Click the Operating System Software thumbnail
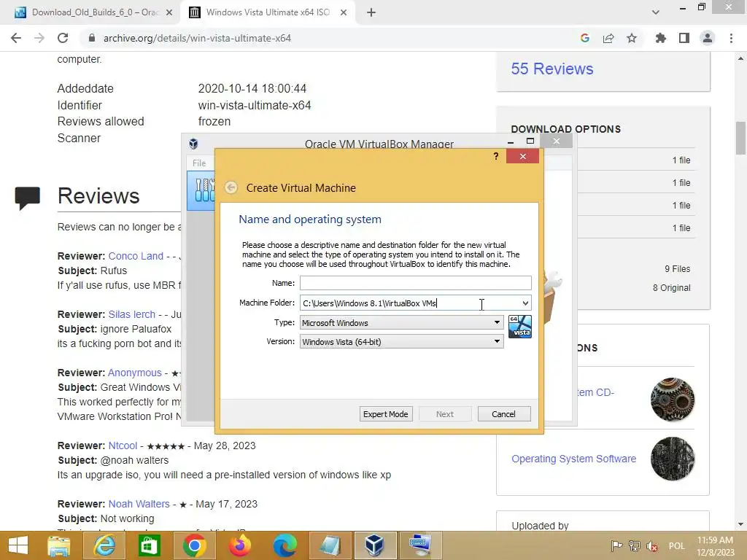This screenshot has width=747, height=560. [x=673, y=459]
